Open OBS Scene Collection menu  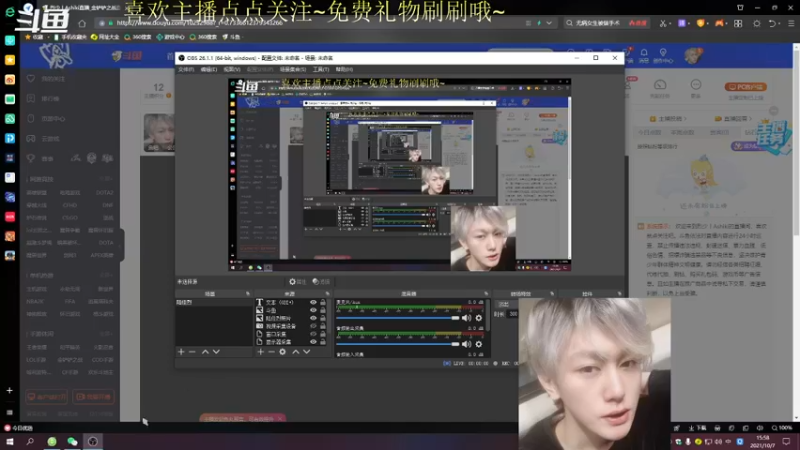click(x=293, y=69)
